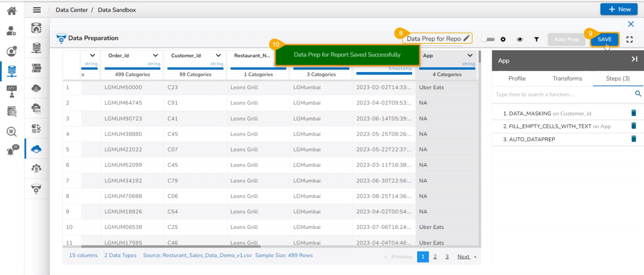The image size is (644, 275).
Task: Click the filter funnel icon in toolbar
Action: pyautogui.click(x=536, y=40)
